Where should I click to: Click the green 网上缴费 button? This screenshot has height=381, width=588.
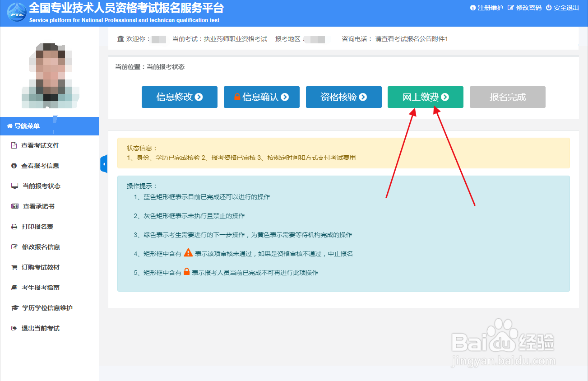425,97
